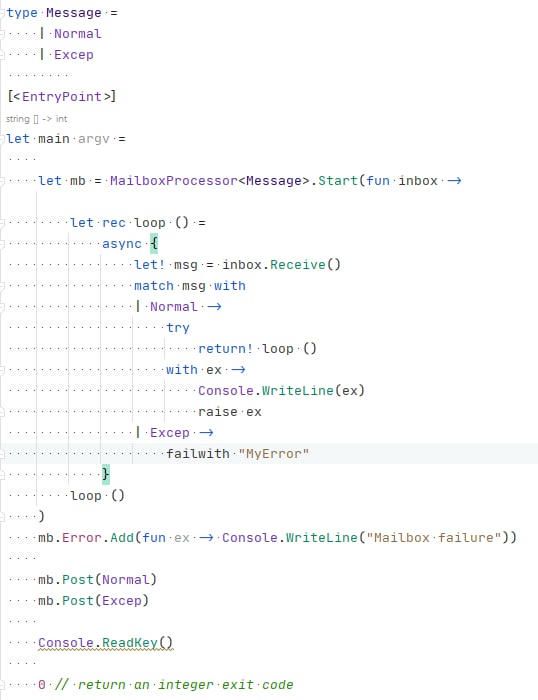Click 'Normal' case in the type definition
The image size is (538, 700).
tap(78, 34)
